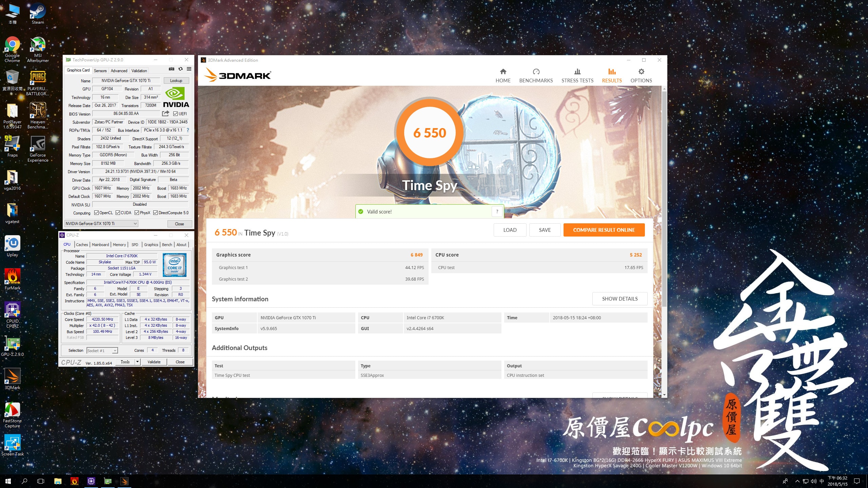Toggle DirectCompute 5.0 checkbox
This screenshot has width=868, height=488.
155,213
